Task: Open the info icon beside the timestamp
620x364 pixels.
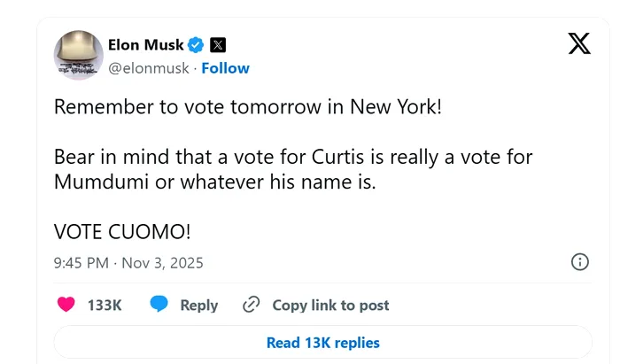Action: pyautogui.click(x=579, y=262)
